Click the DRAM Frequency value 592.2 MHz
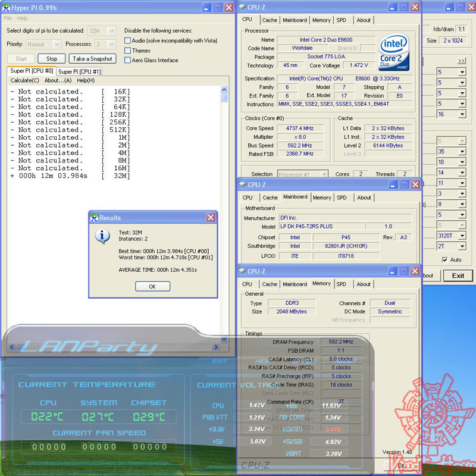Viewport: 476px width, 476px height. pyautogui.click(x=341, y=342)
